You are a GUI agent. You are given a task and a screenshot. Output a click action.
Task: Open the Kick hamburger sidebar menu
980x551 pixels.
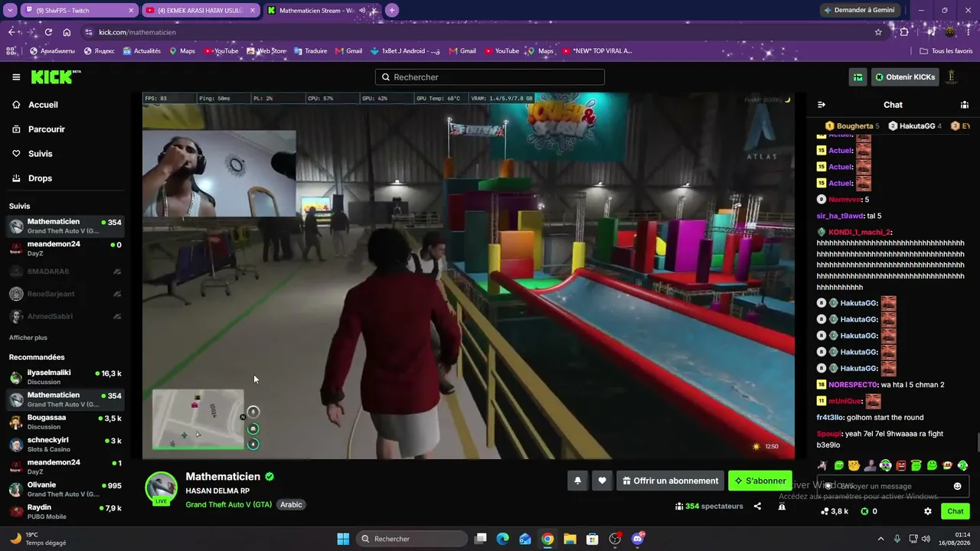pyautogui.click(x=16, y=77)
